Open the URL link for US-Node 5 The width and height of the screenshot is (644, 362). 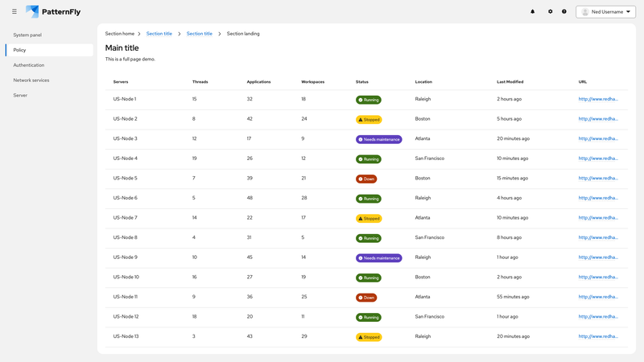[598, 178]
